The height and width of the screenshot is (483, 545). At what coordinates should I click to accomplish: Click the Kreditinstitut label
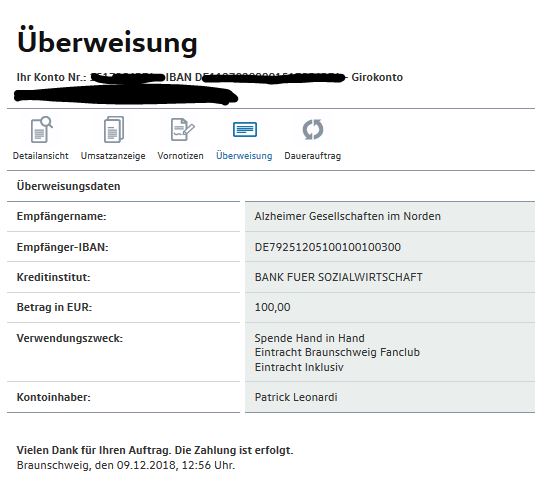[53, 277]
